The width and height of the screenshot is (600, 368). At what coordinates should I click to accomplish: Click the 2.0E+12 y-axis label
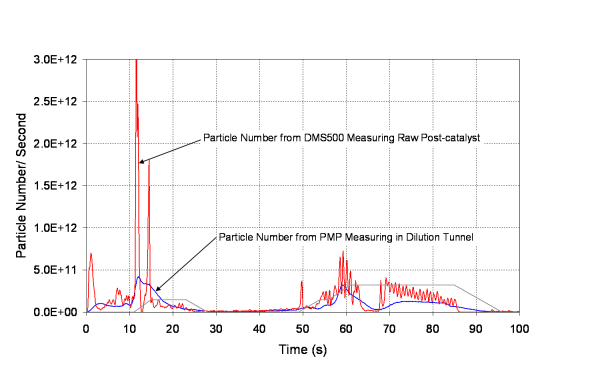tap(55, 144)
